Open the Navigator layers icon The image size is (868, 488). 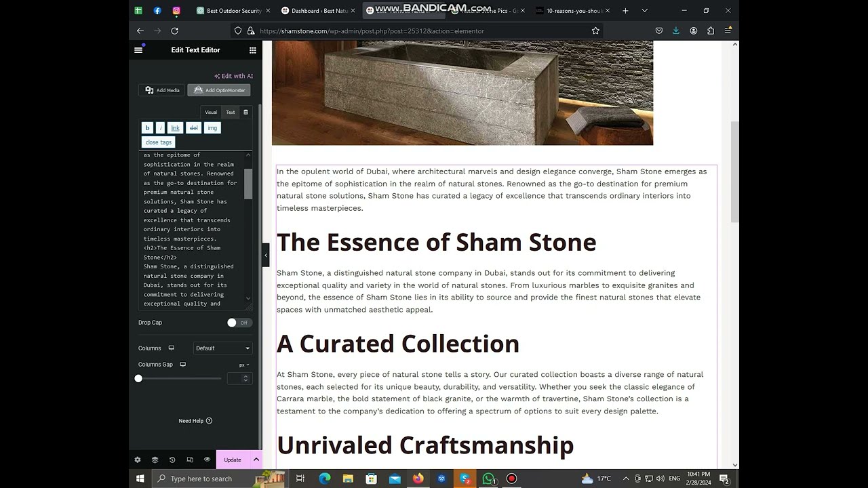point(155,460)
